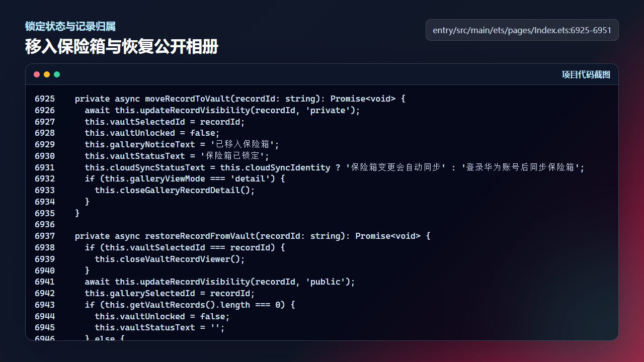
Task: Click the red window dot
Action: click(37, 74)
